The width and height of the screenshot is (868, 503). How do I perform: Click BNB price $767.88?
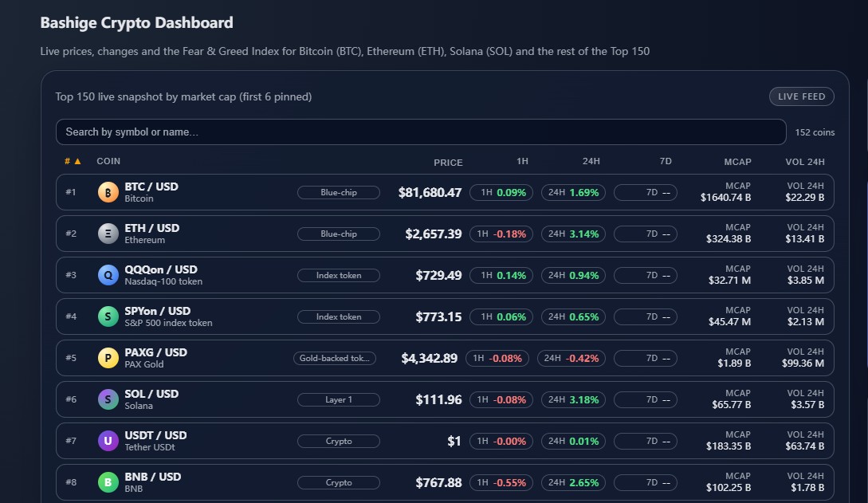(x=438, y=482)
